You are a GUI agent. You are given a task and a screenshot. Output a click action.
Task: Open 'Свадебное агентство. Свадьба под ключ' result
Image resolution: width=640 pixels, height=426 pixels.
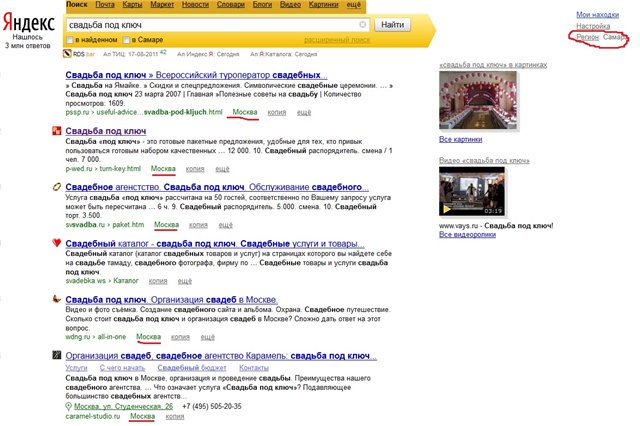coord(217,187)
